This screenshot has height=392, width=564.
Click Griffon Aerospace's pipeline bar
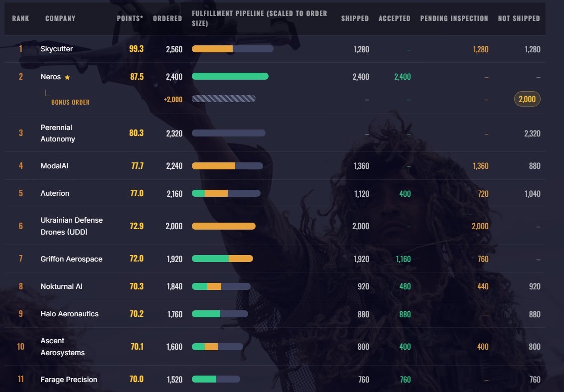tap(222, 259)
